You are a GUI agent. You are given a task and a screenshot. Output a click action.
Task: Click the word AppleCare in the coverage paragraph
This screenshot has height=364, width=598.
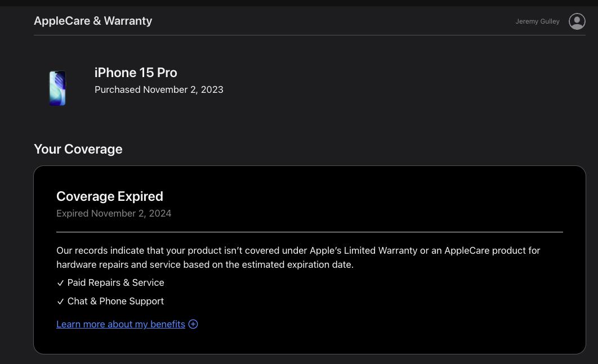[x=467, y=250]
